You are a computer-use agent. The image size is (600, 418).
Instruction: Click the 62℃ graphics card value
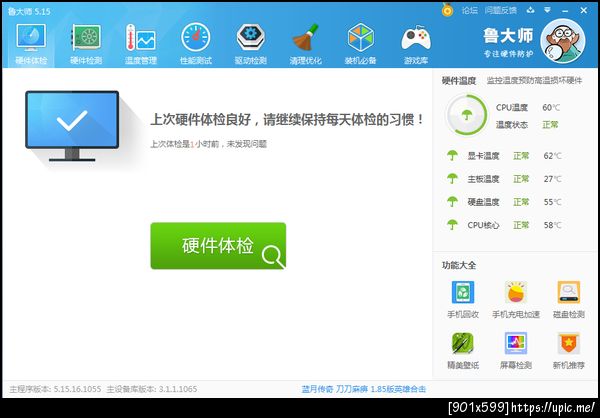(x=552, y=156)
